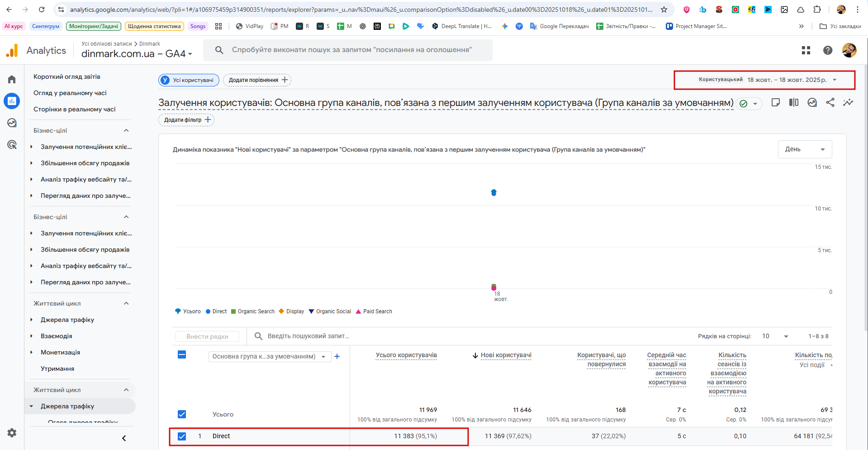The image size is (868, 450).
Task: Open the День granularity dropdown
Action: pyautogui.click(x=805, y=149)
